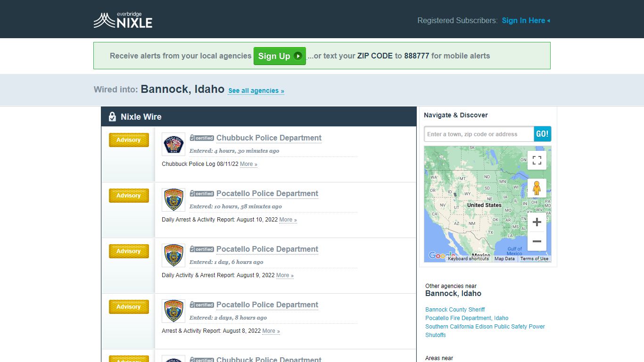Zoom out on the map
The width and height of the screenshot is (644, 362).
tap(537, 241)
